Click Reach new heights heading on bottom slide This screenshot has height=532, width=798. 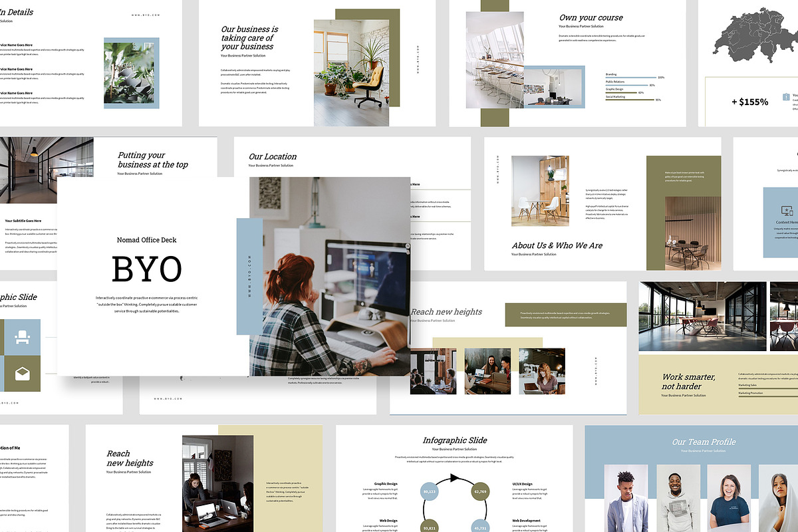click(x=130, y=458)
